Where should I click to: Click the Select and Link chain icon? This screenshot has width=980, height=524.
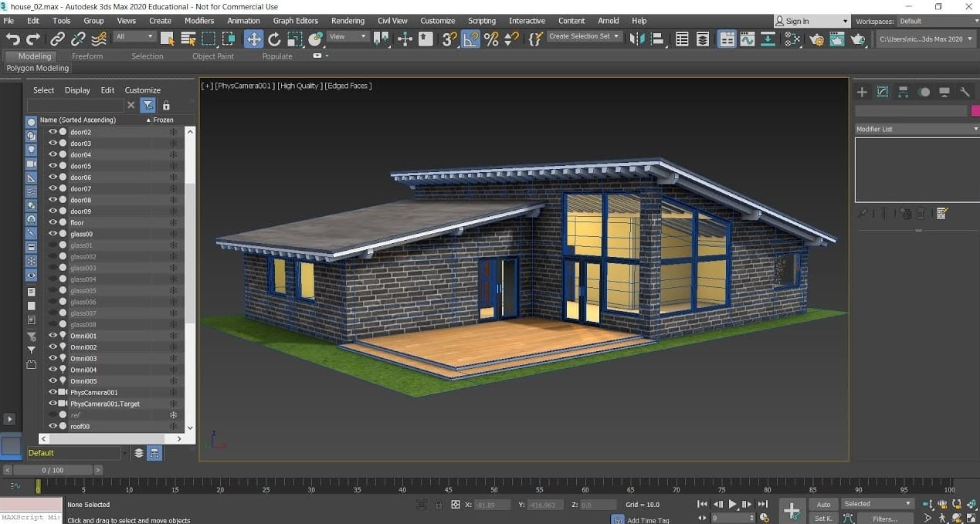coord(58,39)
